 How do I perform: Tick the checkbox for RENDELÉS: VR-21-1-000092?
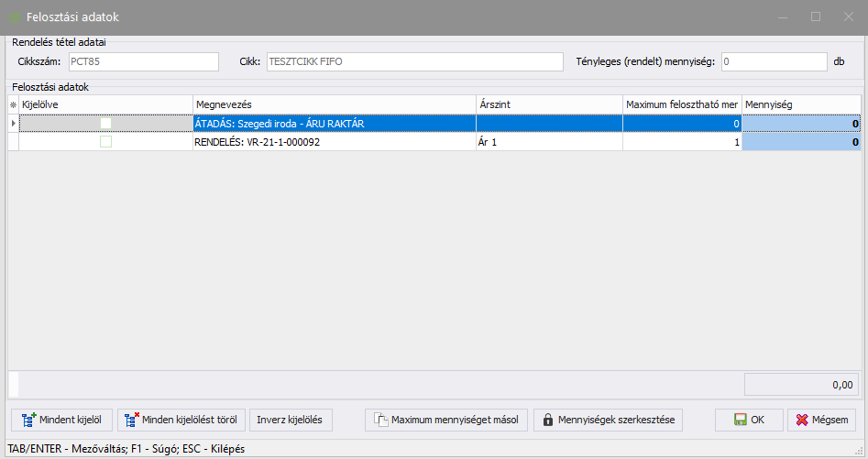[106, 142]
